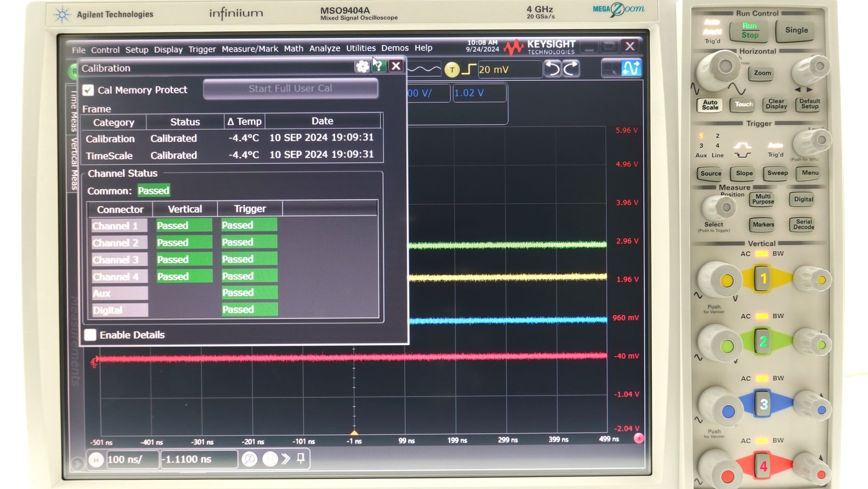The height and width of the screenshot is (489, 868).
Task: Click the horizontal H icon
Action: pos(96,460)
